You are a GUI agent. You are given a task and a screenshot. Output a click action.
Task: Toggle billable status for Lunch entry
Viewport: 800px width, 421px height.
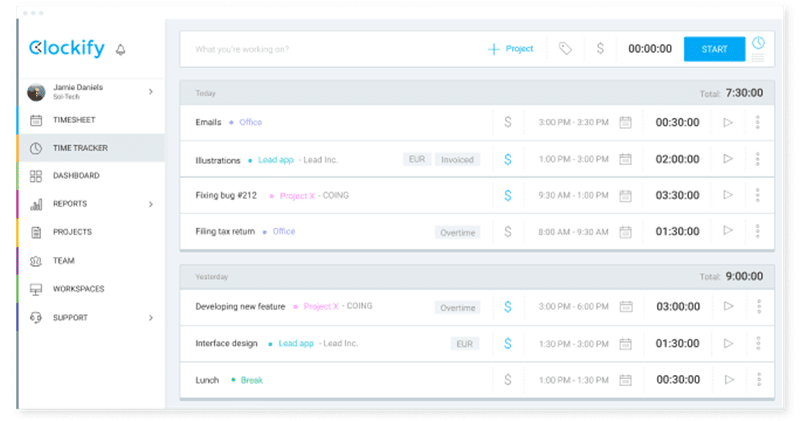(508, 380)
